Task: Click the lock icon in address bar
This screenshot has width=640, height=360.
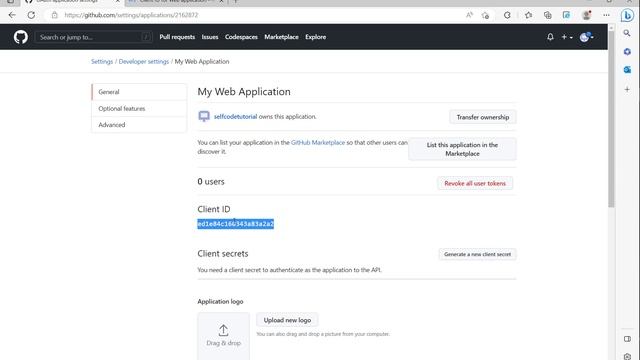Action: 54,15
